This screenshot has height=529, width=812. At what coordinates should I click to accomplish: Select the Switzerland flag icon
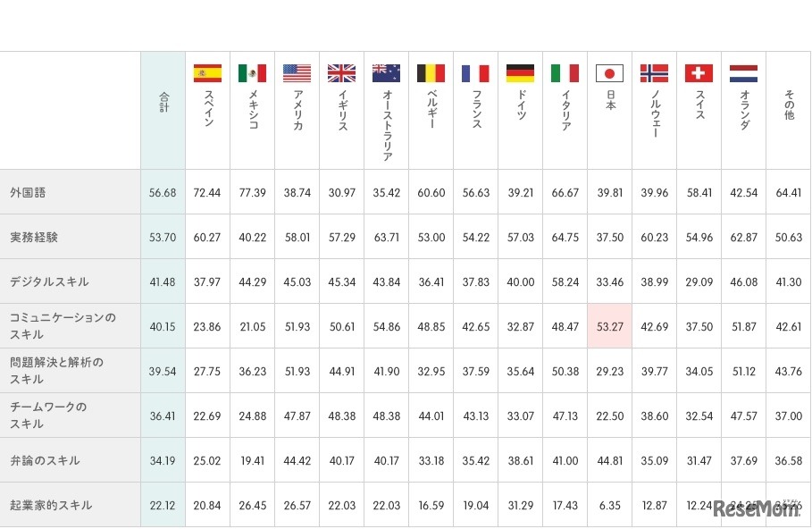(699, 73)
